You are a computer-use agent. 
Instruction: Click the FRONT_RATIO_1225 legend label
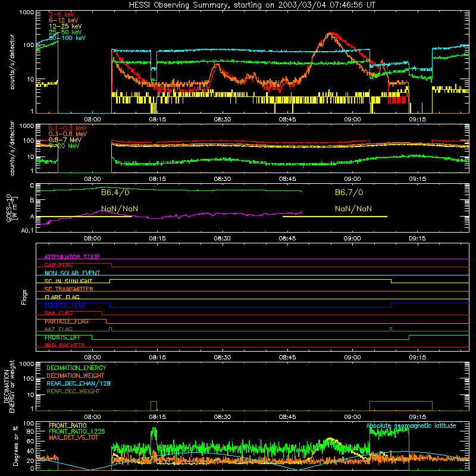click(x=77, y=431)
